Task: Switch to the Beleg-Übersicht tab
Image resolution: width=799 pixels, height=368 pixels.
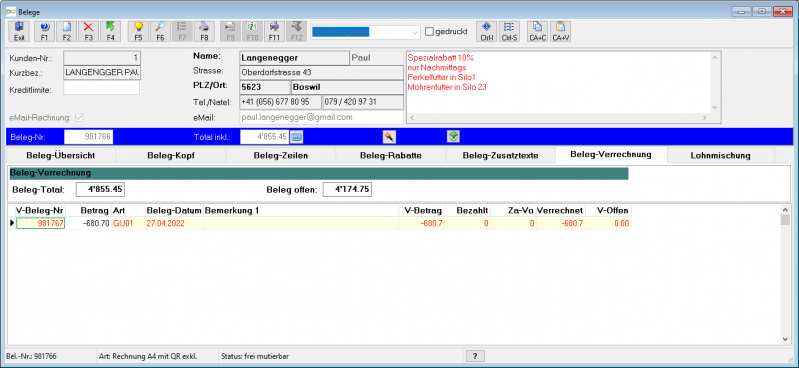Action: tap(60, 155)
